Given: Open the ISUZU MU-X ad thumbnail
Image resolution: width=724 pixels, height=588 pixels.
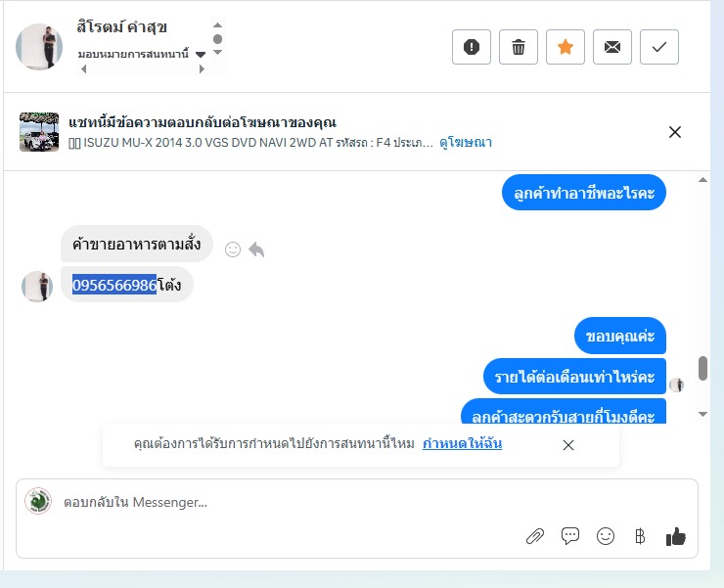Looking at the screenshot, I should coord(39,132).
